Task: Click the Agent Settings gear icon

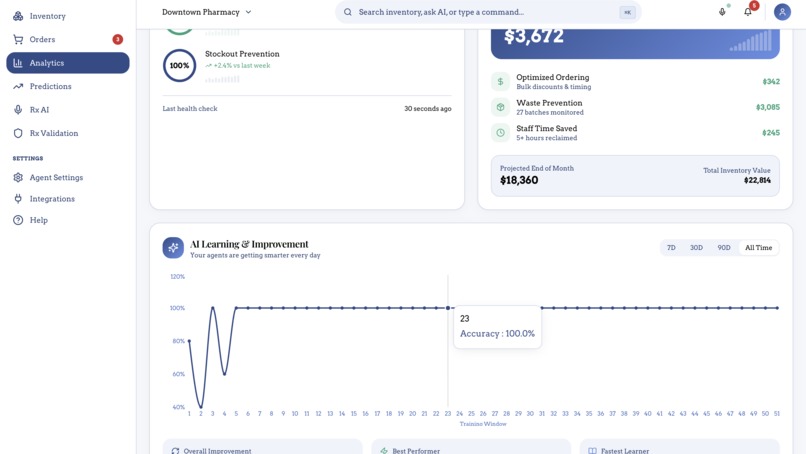Action: click(x=18, y=177)
